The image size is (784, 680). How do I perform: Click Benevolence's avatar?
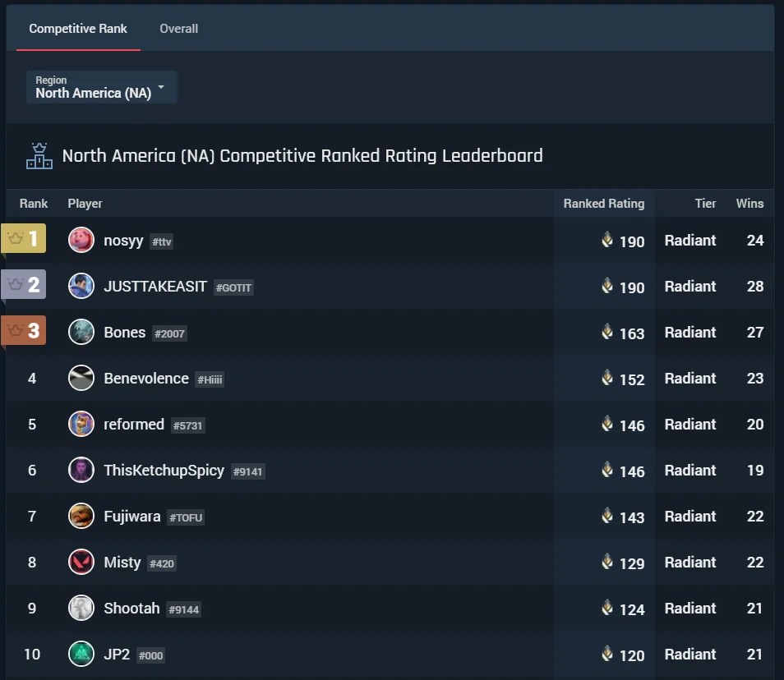(81, 378)
